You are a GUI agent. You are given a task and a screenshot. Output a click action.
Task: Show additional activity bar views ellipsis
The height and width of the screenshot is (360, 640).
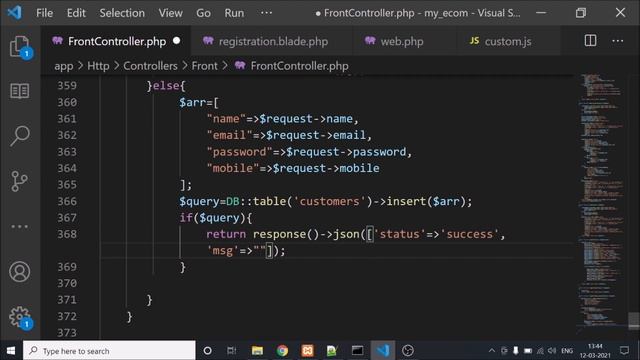(x=20, y=226)
